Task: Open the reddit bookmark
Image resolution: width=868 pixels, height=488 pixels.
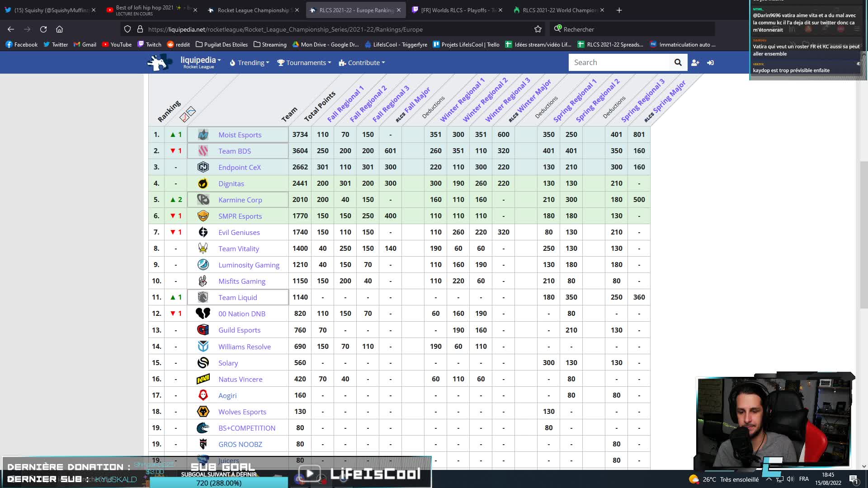Action: [178, 44]
